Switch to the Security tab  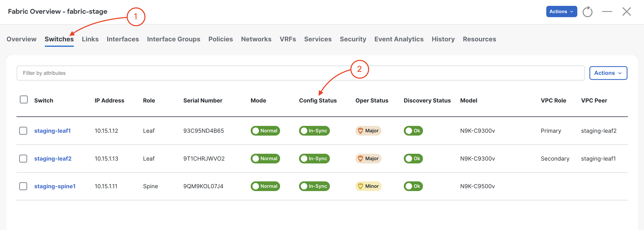click(353, 39)
